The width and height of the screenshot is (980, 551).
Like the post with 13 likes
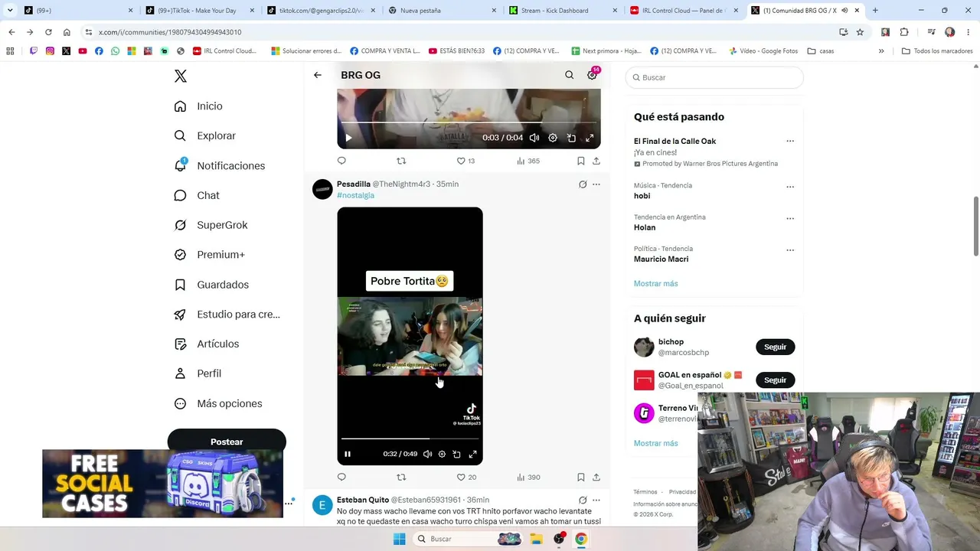pyautogui.click(x=465, y=161)
